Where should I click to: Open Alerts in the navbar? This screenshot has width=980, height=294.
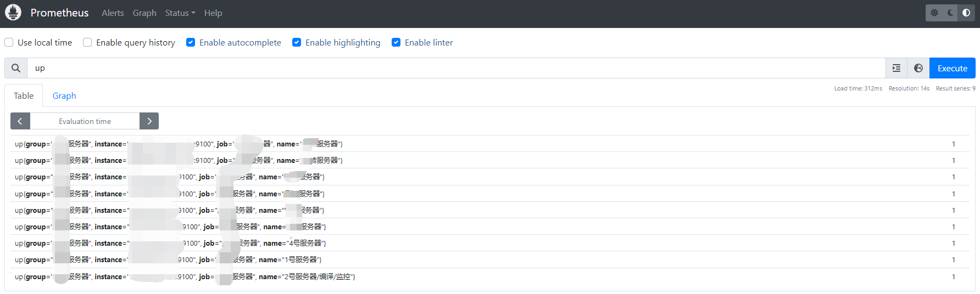(113, 13)
